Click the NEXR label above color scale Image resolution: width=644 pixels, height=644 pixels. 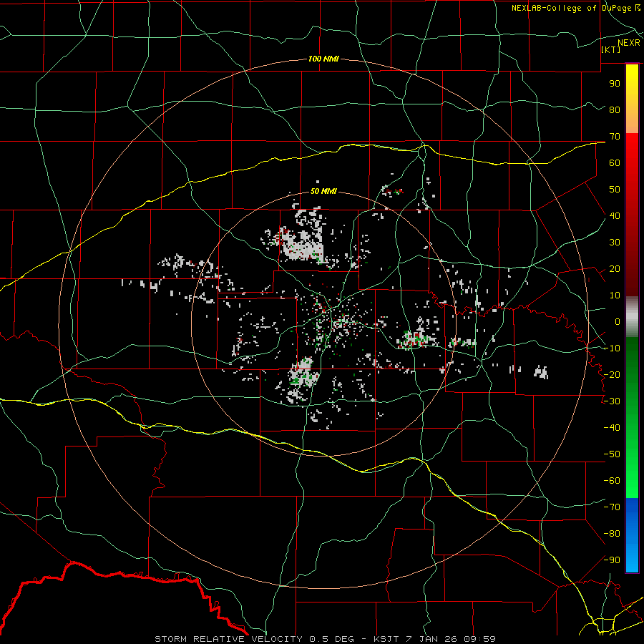click(628, 43)
